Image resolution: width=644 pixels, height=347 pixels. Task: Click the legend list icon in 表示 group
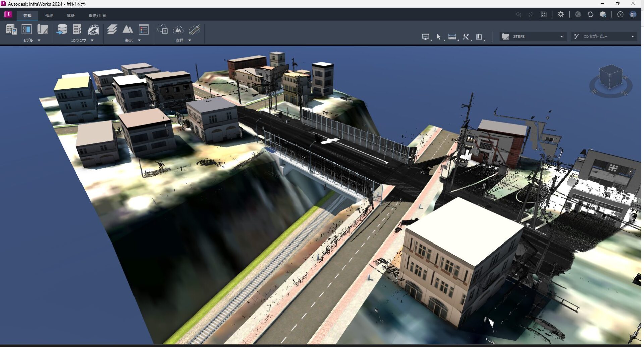(x=144, y=30)
